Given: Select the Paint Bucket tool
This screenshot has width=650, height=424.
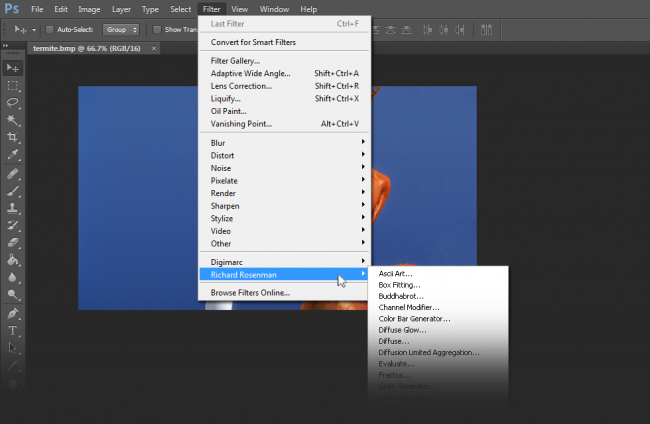Looking at the screenshot, I should click(12, 259).
